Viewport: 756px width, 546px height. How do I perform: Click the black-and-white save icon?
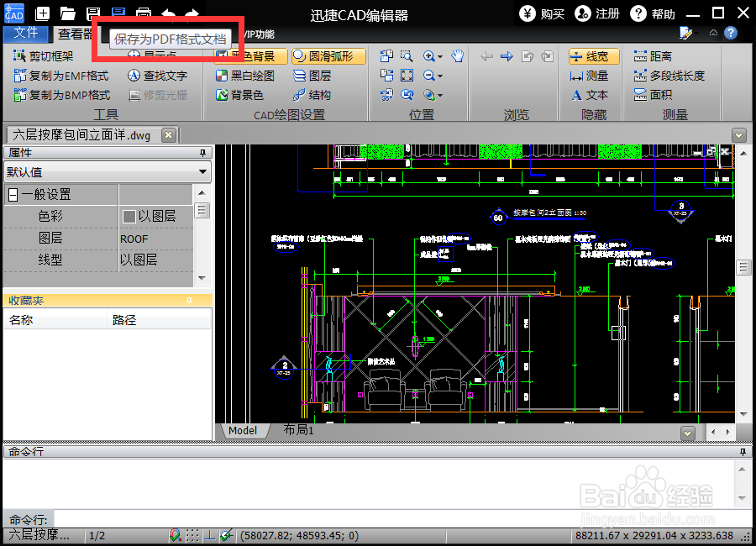(93, 13)
